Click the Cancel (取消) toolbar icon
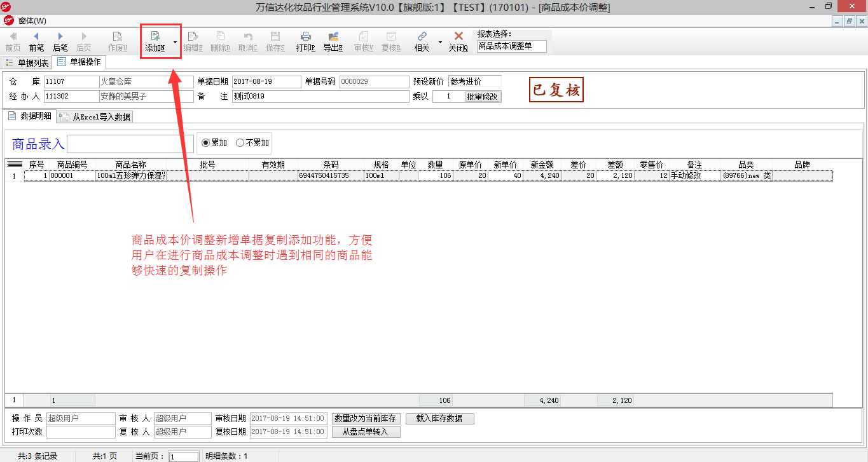The width and height of the screenshot is (868, 462). pos(247,41)
